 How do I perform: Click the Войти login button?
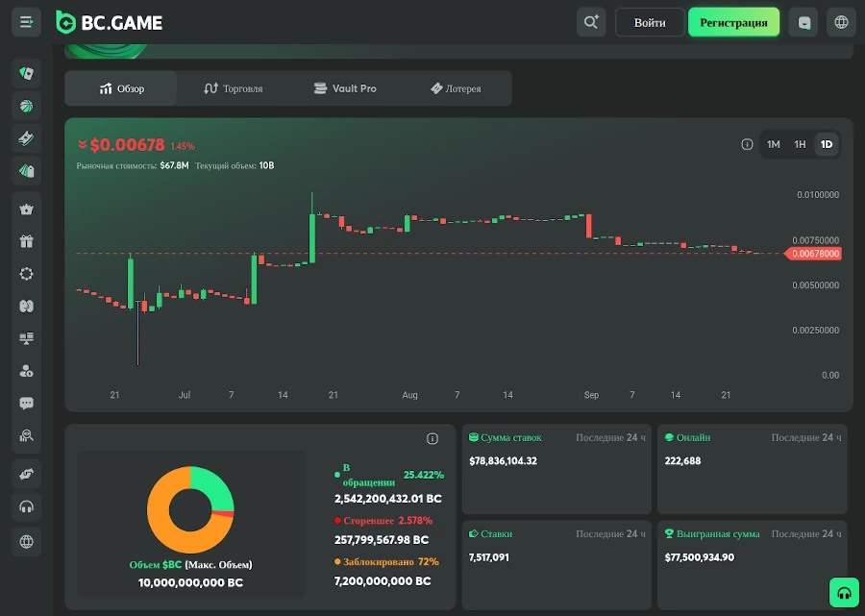click(x=650, y=22)
